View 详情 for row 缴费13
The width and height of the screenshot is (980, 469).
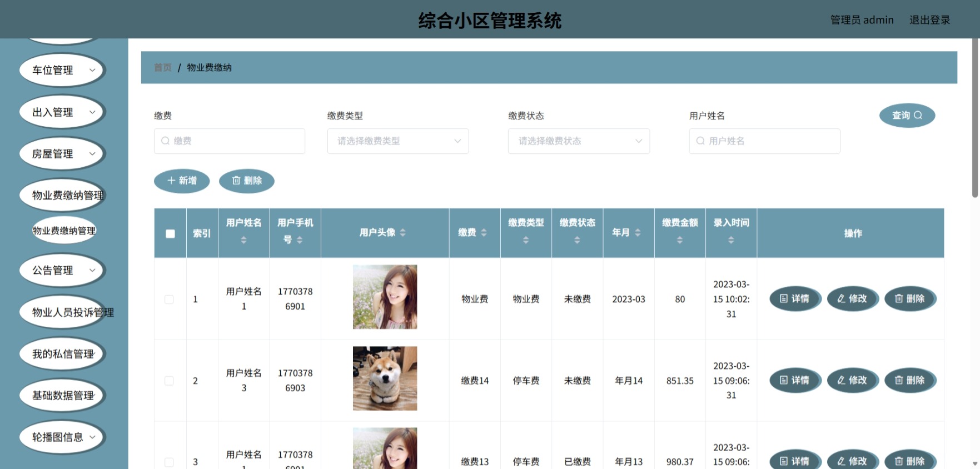point(795,461)
